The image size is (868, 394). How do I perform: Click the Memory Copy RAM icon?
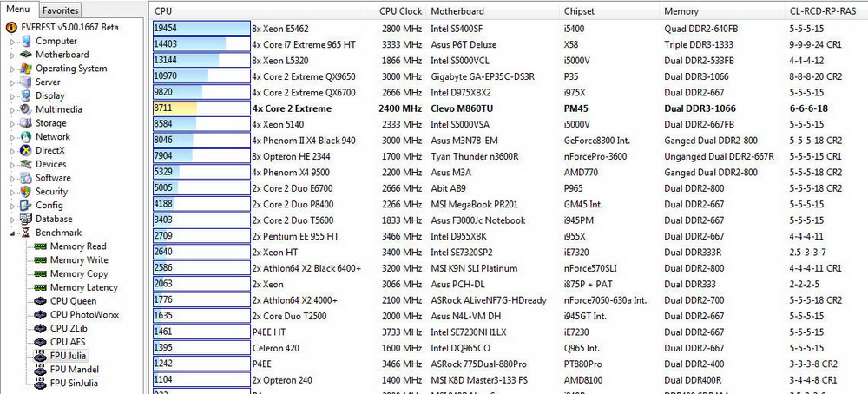click(41, 274)
